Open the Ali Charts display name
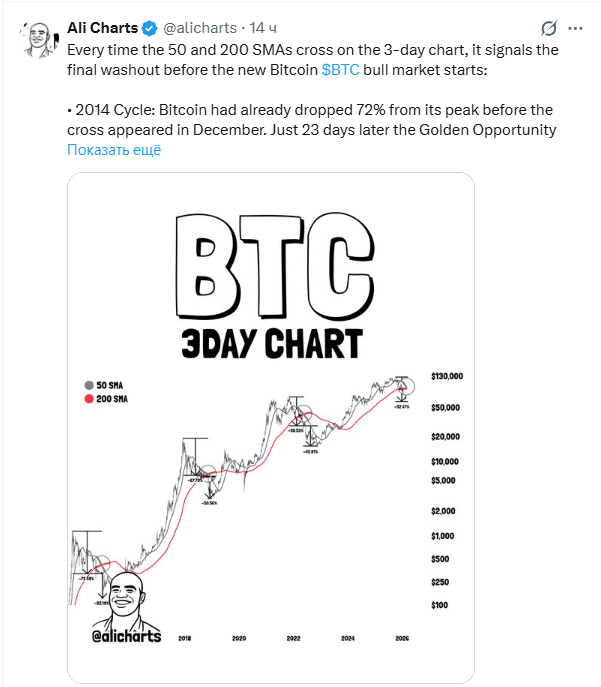This screenshot has width=601, height=687. click(x=102, y=27)
